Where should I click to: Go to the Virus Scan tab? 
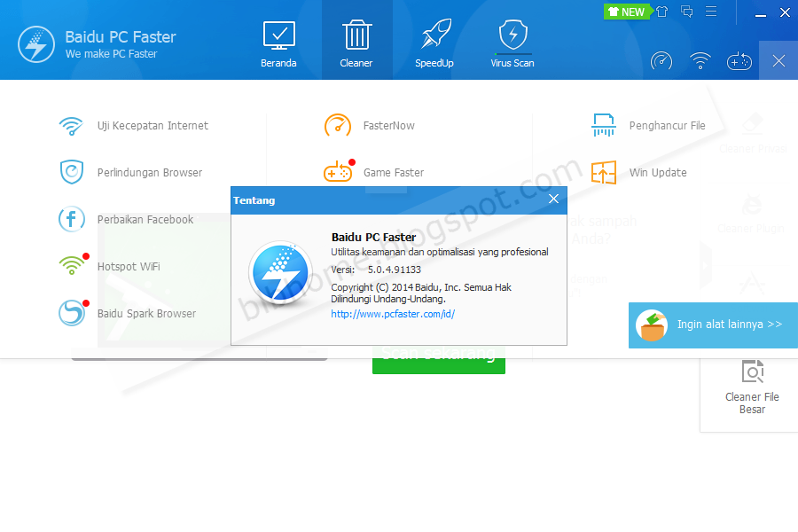click(x=512, y=44)
